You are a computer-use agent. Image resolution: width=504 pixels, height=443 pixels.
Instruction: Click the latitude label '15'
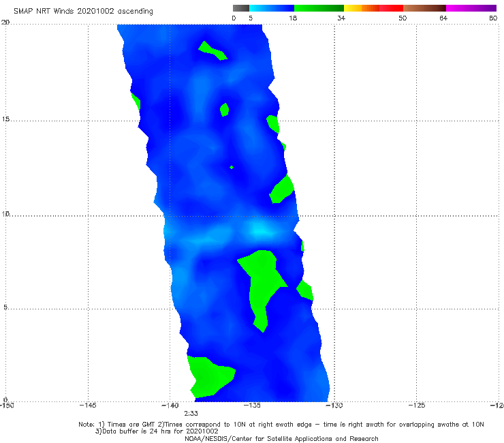point(5,119)
